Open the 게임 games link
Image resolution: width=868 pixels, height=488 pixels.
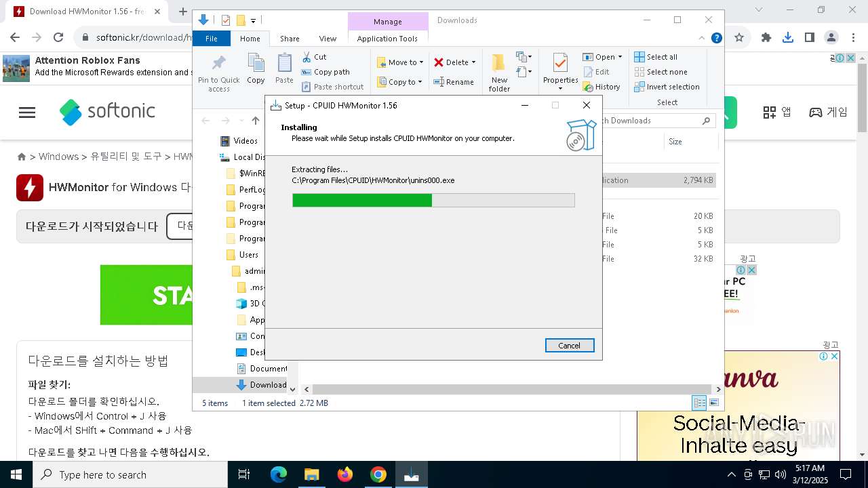click(x=828, y=112)
